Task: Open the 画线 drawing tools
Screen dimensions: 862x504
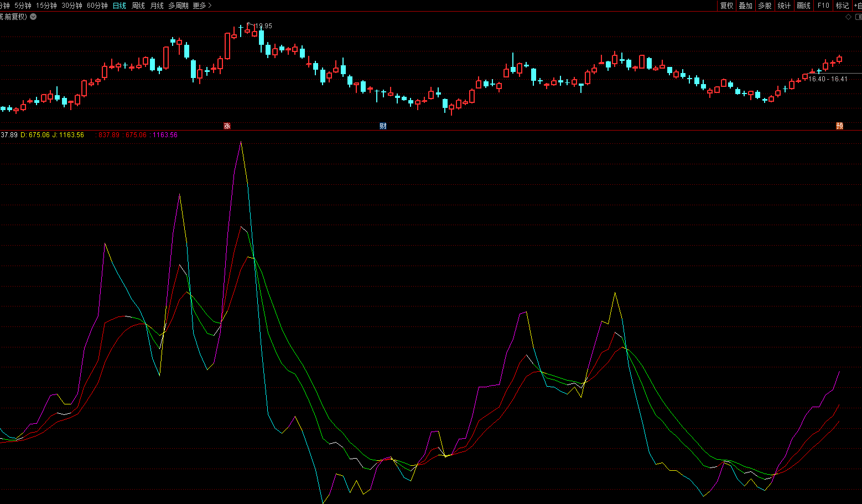Action: (x=803, y=6)
